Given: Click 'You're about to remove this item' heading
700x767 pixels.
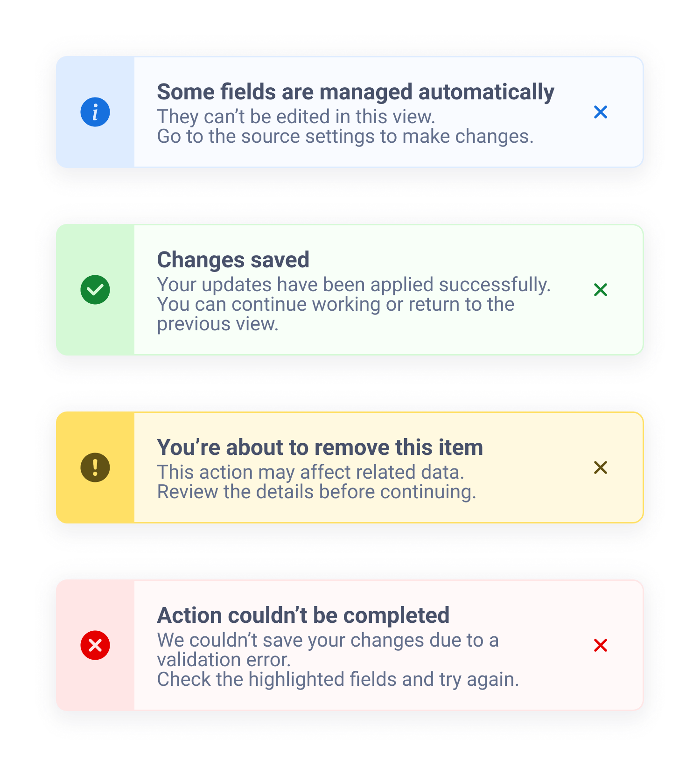Looking at the screenshot, I should click(320, 447).
